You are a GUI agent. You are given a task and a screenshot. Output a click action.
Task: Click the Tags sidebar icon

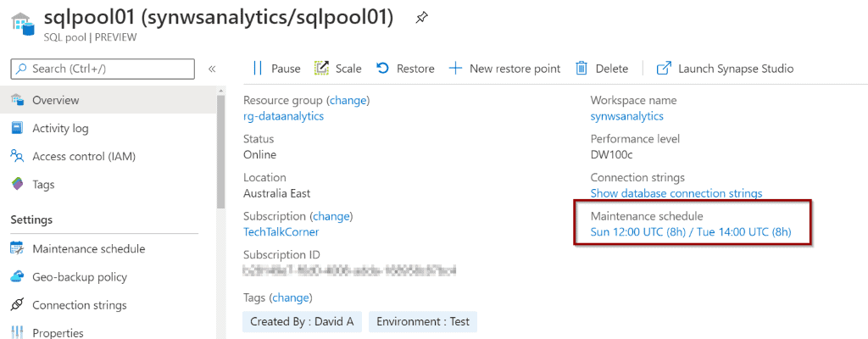coord(17,184)
